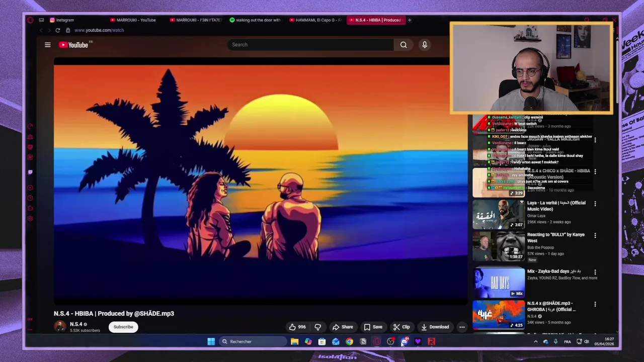Open the GHROBA video thumbnail
Screen dimensions: 644x362
499,315
